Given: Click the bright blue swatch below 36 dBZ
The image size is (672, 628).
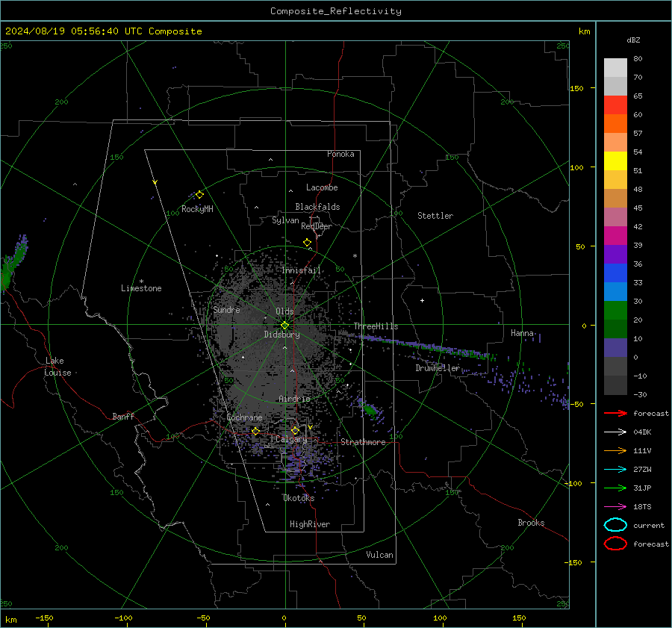Looking at the screenshot, I should point(615,273).
